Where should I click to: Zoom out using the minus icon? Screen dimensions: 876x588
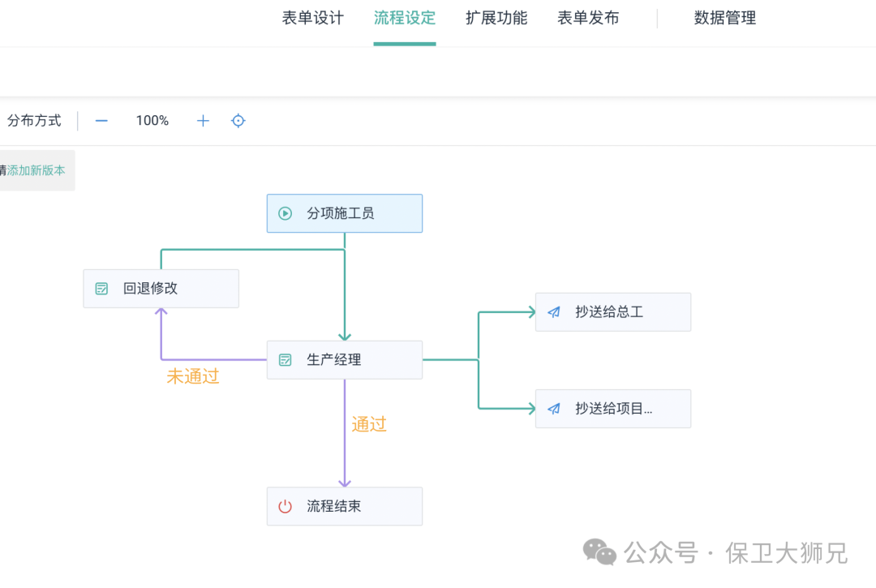(x=101, y=120)
